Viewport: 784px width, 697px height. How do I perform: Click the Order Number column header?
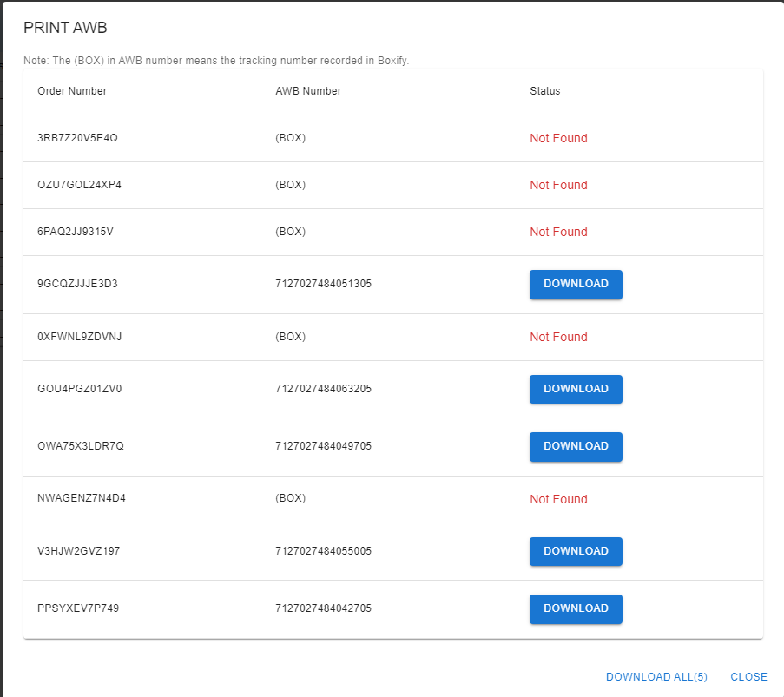pyautogui.click(x=71, y=90)
